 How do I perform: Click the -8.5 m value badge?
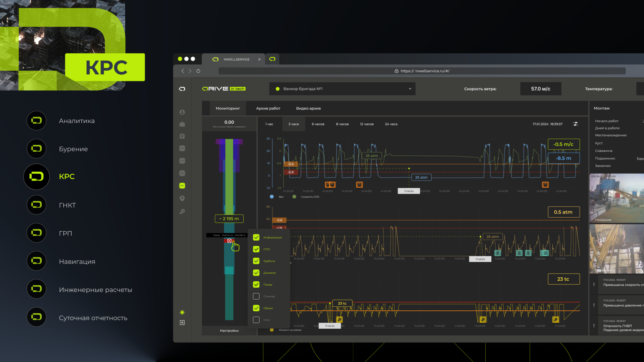(563, 158)
